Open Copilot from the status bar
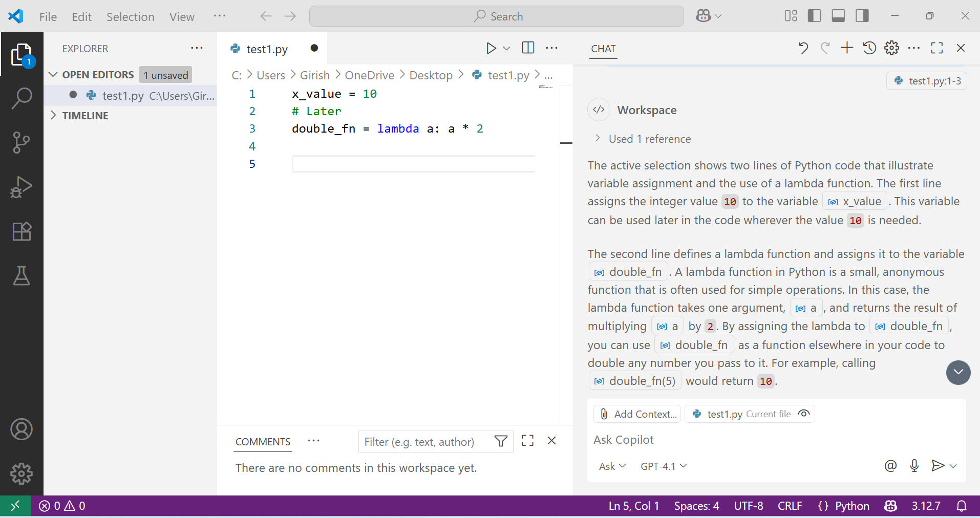 890,506
